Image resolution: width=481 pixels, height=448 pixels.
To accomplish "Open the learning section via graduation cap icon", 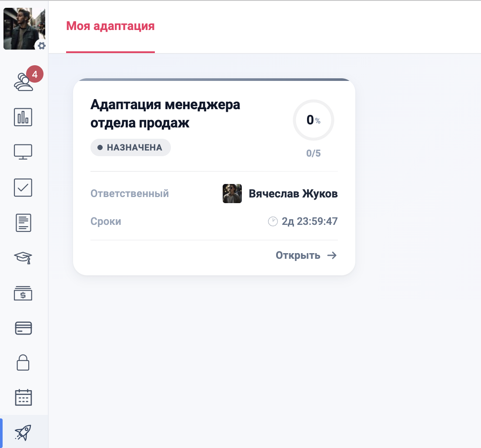I will (x=24, y=258).
